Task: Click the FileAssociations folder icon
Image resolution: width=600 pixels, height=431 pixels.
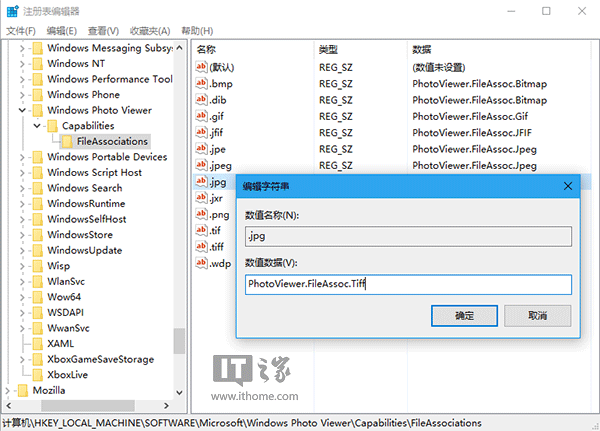Action: tap(67, 141)
